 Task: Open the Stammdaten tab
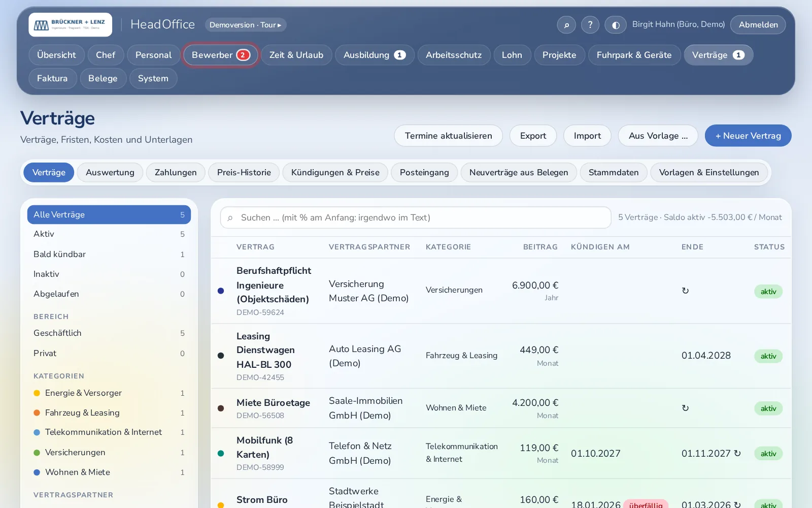pos(614,173)
